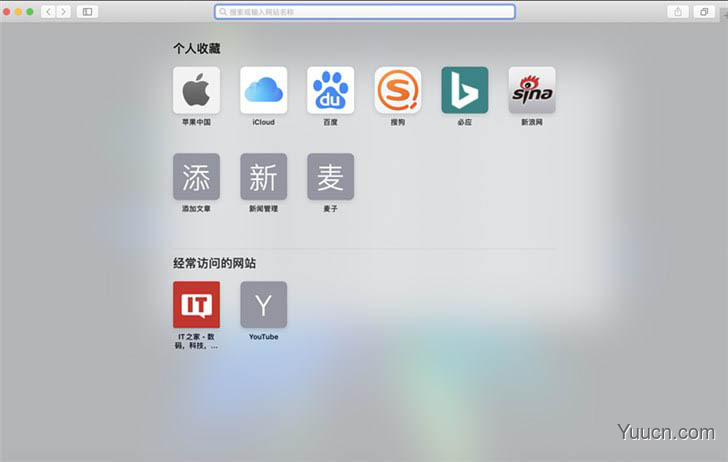Viewport: 728px width, 462px height.
Task: Show all tabs overview button
Action: tap(704, 12)
